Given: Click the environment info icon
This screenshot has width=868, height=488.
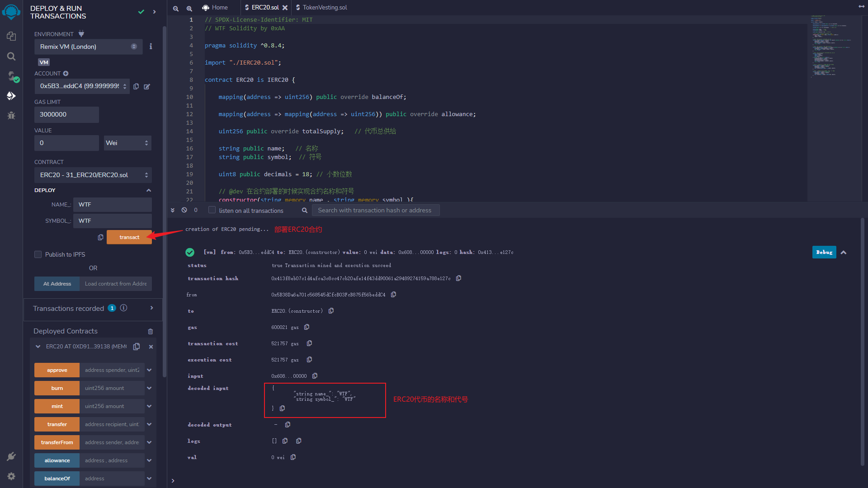Looking at the screenshot, I should (151, 47).
